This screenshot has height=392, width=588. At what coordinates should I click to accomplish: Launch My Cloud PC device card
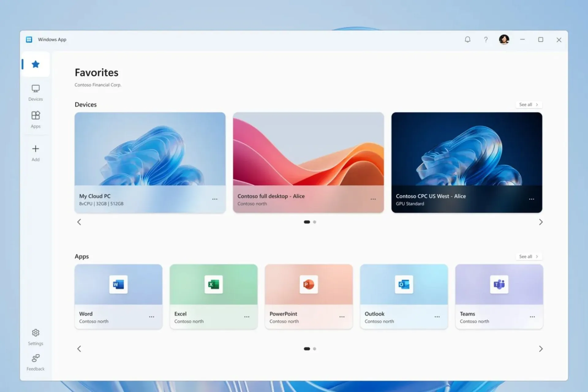pos(150,162)
